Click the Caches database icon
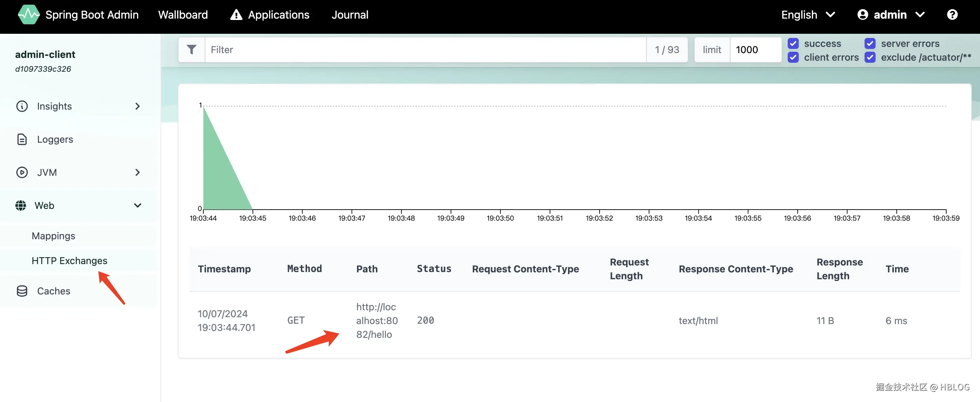 coord(22,291)
